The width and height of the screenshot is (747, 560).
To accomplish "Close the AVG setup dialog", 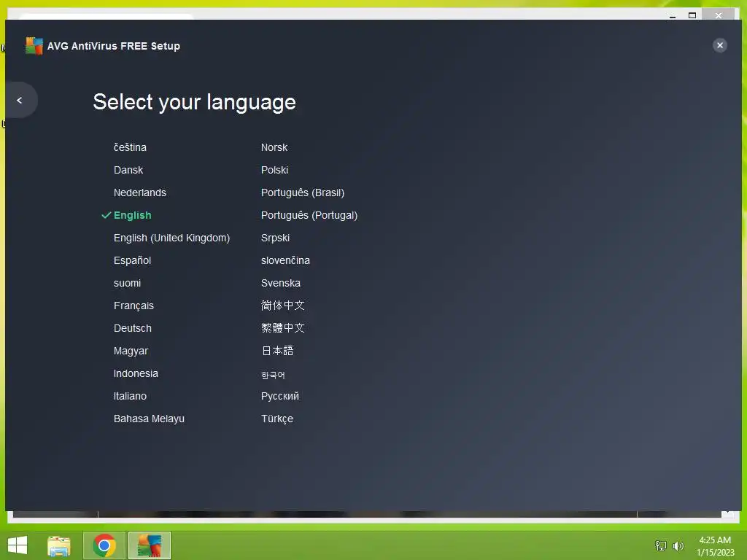I will coord(719,45).
